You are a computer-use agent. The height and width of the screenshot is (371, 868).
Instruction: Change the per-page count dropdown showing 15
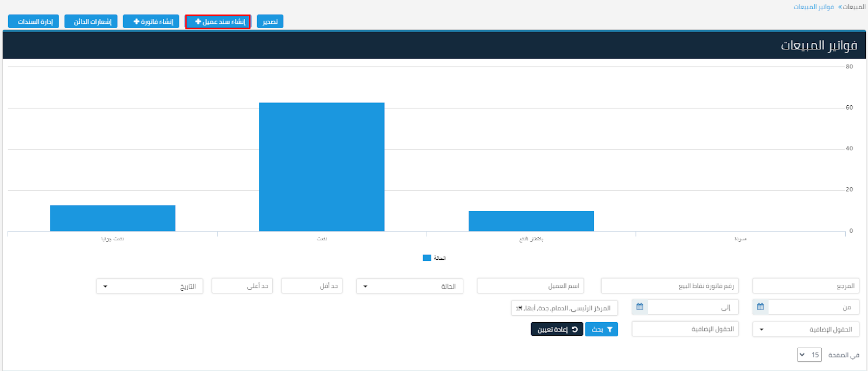coord(809,355)
